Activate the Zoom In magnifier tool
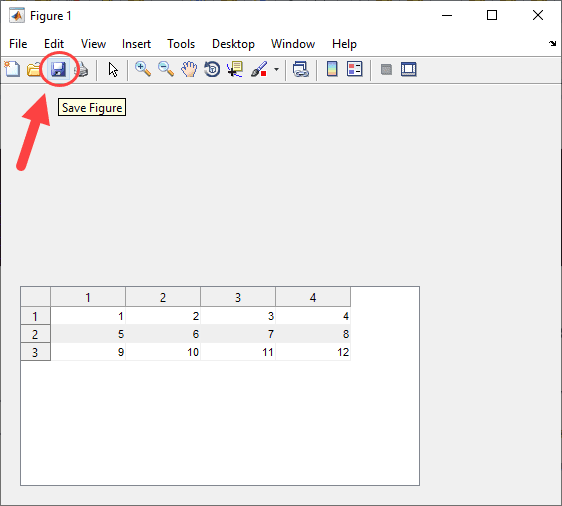 pos(143,69)
